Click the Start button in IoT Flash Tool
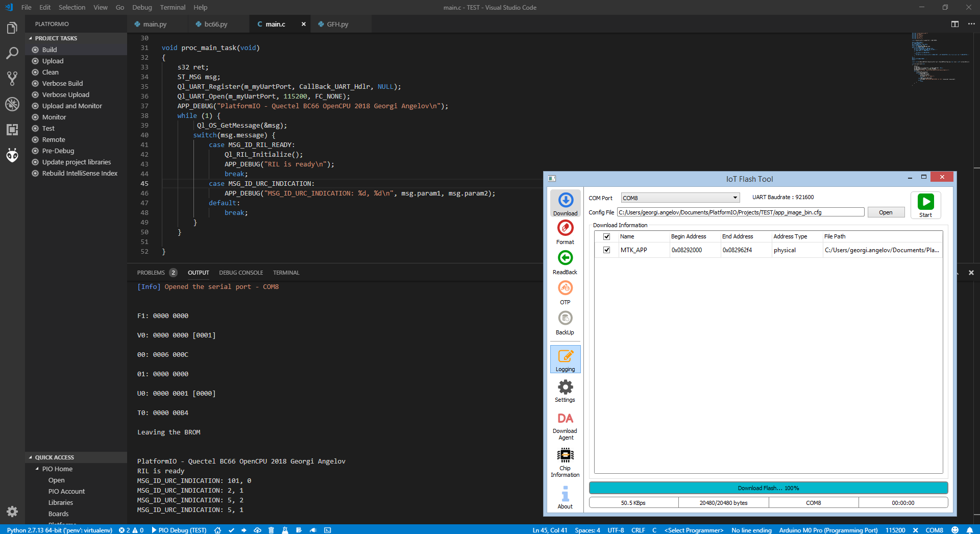Screen dimensions: 980x534 pyautogui.click(x=925, y=205)
